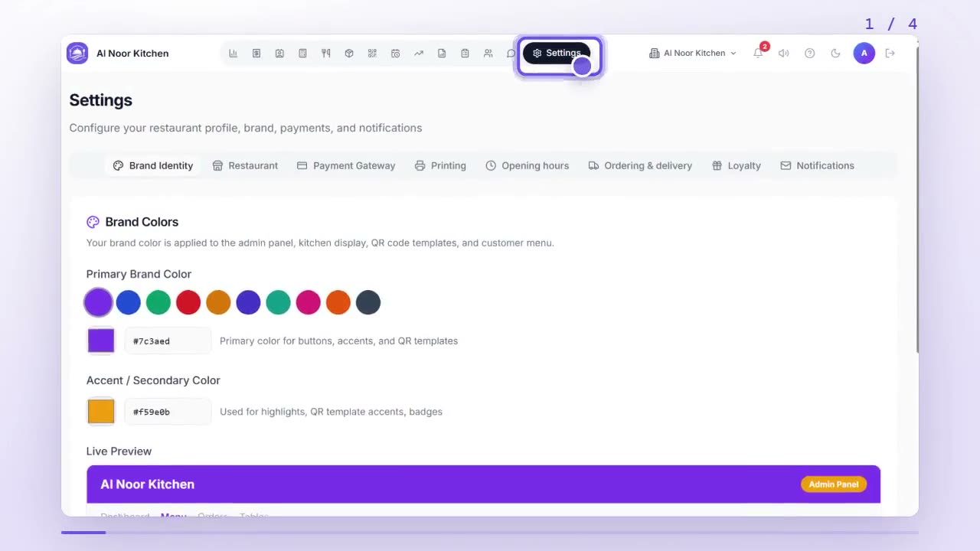Switch to the Restaurant tab
This screenshot has height=551, width=980.
point(245,165)
